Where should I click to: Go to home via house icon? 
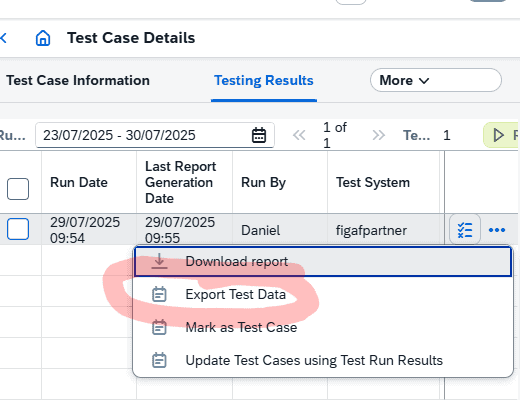click(43, 38)
